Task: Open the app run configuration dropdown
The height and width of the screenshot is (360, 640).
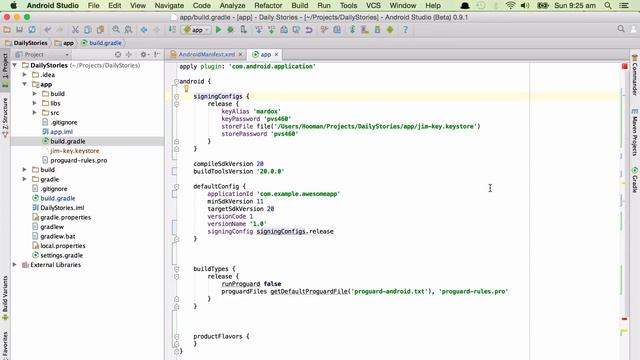Action: 196,30
